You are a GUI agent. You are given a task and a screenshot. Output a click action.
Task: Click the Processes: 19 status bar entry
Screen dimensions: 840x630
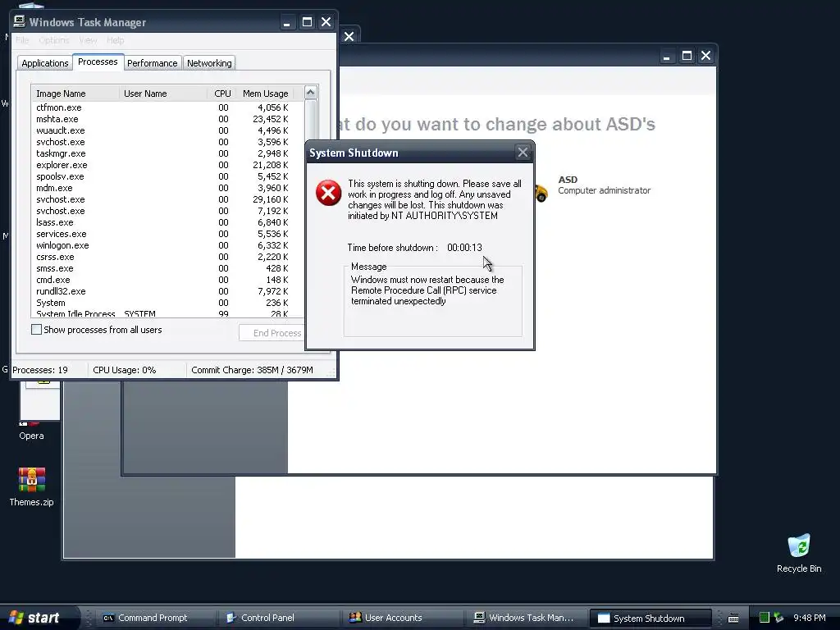[x=40, y=370]
